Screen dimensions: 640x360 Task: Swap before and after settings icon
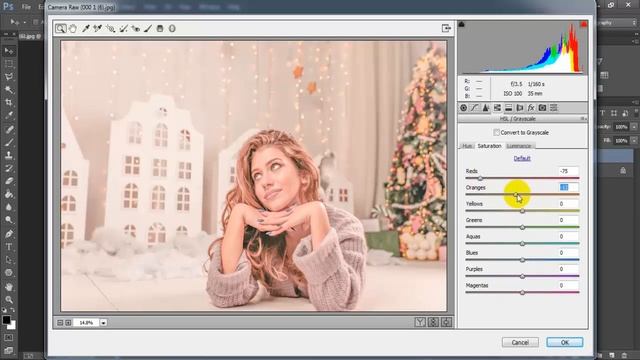point(433,322)
